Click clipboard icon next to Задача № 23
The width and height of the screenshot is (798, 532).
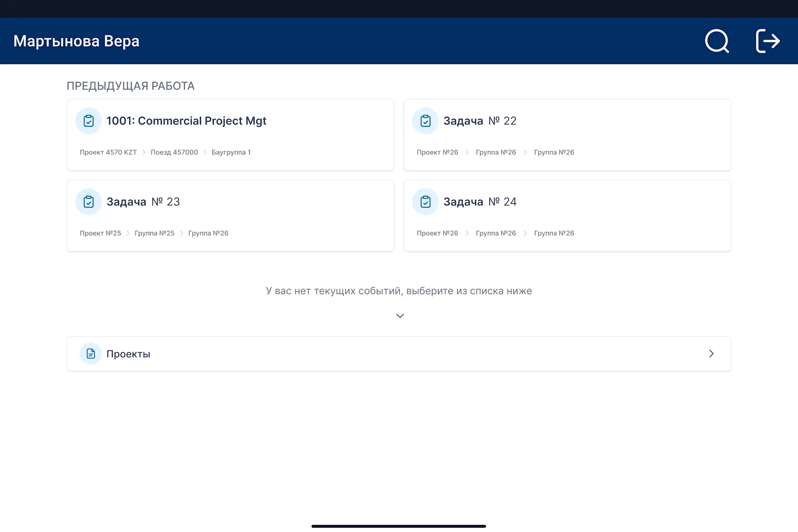click(89, 202)
